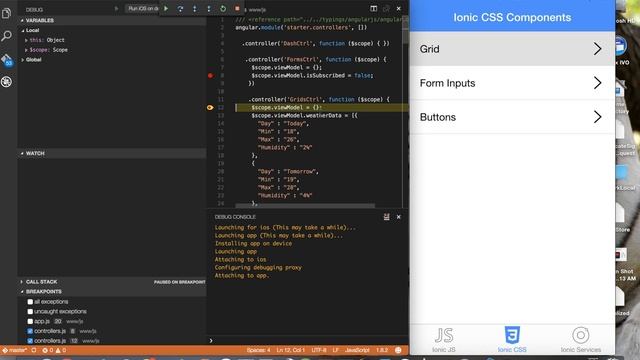This screenshot has height=360, width=640.
Task: Click the editor horizontal scrollbar
Action: pos(305,206)
